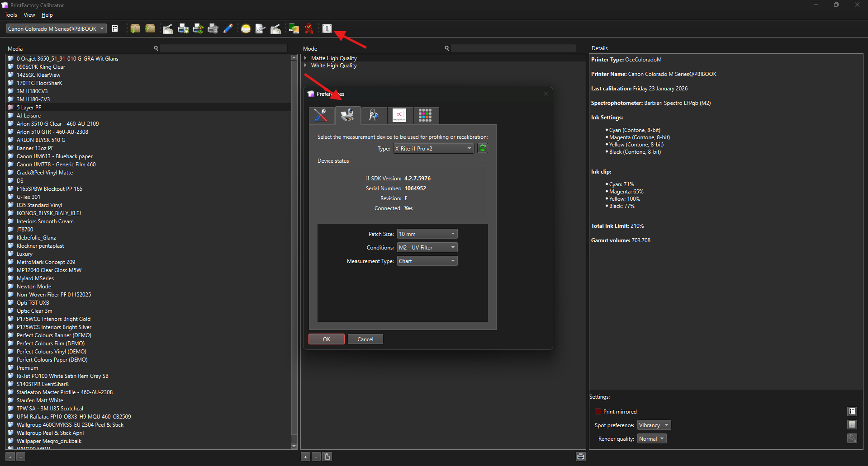Click the blue pencil edit toolbar icon
Image resolution: width=868 pixels, height=466 pixels.
[228, 29]
